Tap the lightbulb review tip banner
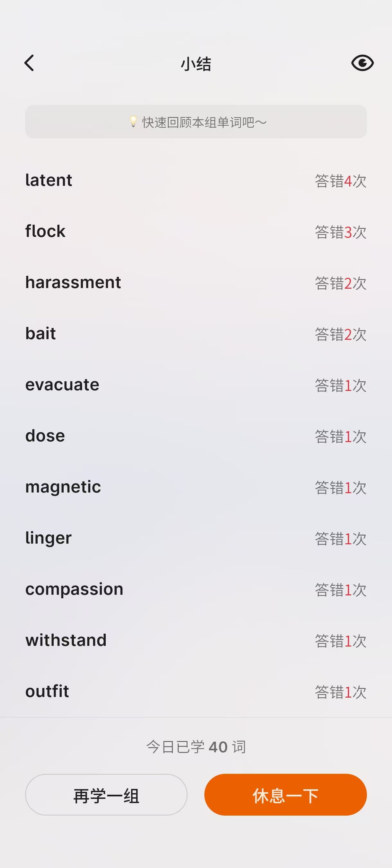This screenshot has height=868, width=392. point(196,122)
